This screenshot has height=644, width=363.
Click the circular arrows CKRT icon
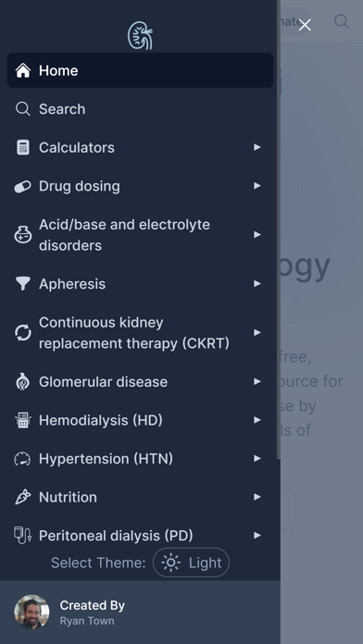pyautogui.click(x=23, y=333)
